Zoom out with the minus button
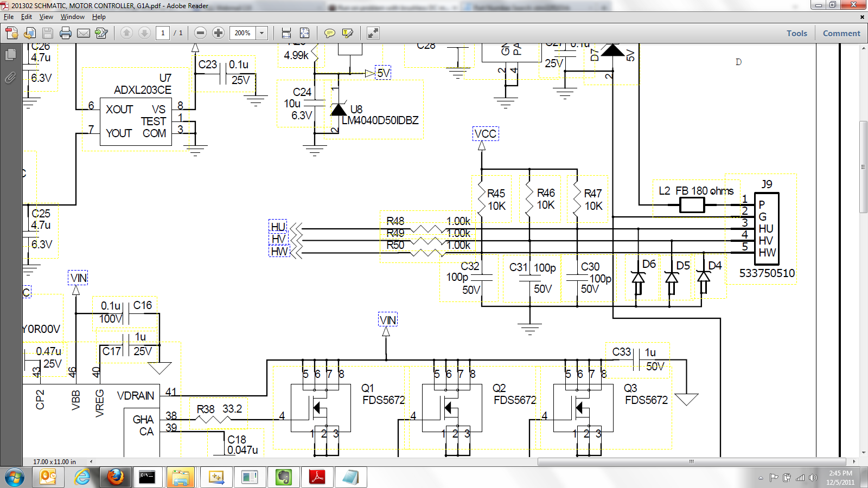The image size is (868, 488). click(x=200, y=33)
